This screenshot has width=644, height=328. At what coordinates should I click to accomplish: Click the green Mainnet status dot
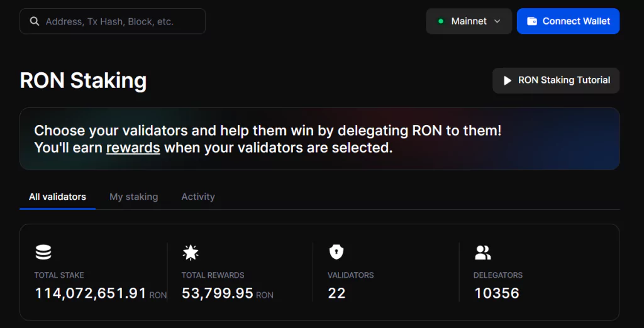[441, 21]
